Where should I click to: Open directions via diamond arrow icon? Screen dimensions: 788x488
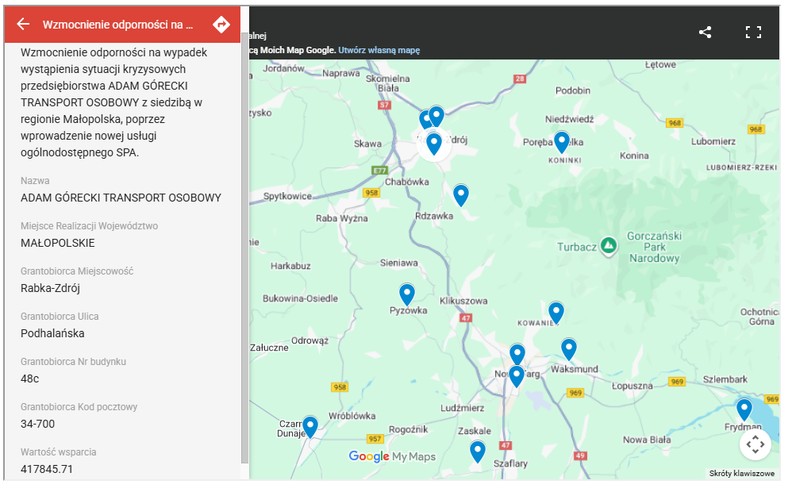coord(221,24)
